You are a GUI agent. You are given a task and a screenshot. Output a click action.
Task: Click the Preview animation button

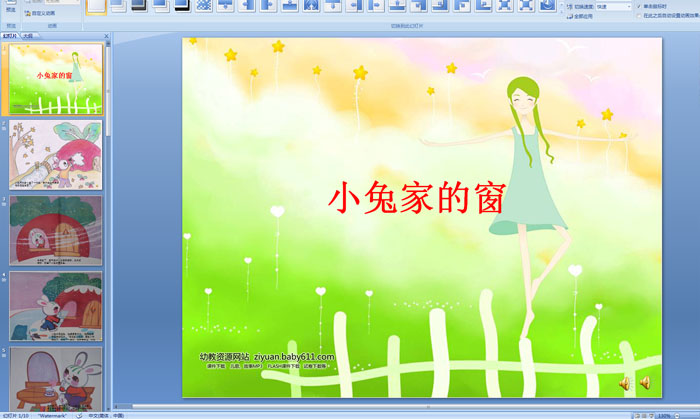11,6
